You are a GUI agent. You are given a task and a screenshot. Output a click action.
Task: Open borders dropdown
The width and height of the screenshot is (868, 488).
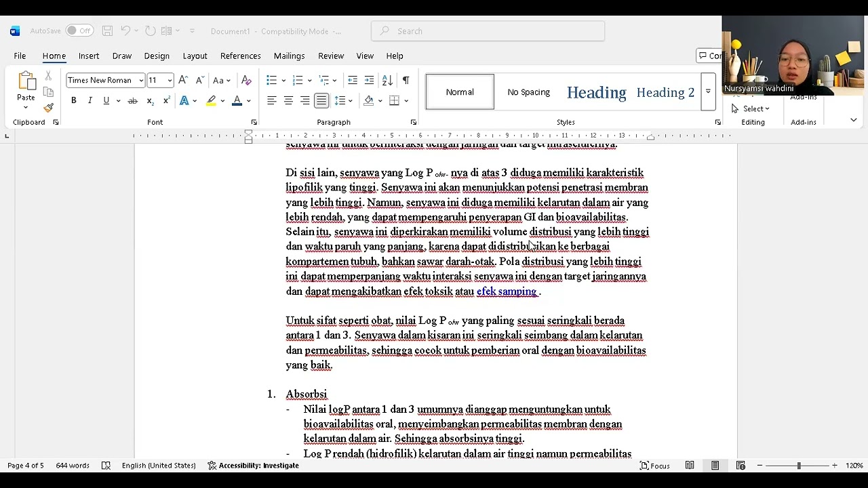click(x=406, y=101)
